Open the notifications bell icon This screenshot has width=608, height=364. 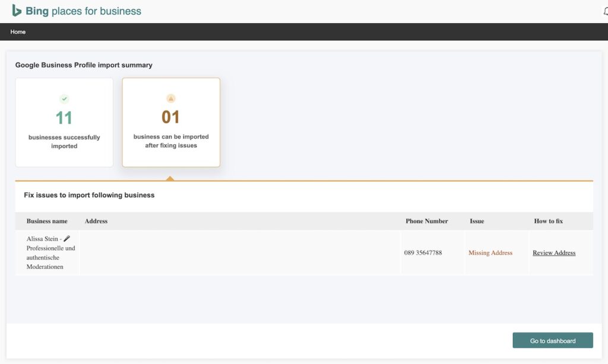(x=606, y=12)
